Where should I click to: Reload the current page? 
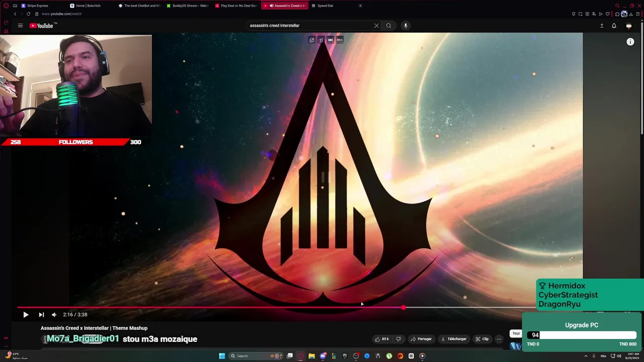(28, 14)
